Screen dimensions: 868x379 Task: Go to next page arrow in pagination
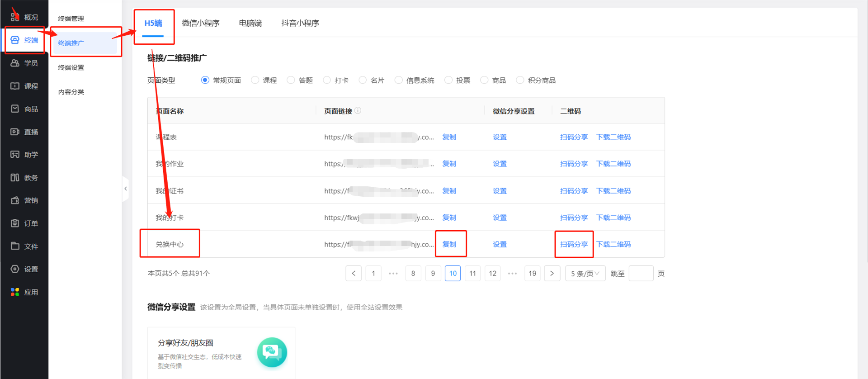552,274
